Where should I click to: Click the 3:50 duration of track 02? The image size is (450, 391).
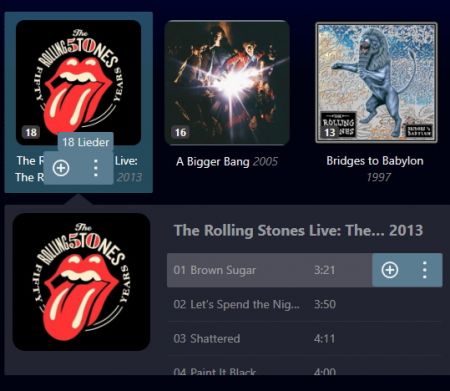click(x=325, y=304)
